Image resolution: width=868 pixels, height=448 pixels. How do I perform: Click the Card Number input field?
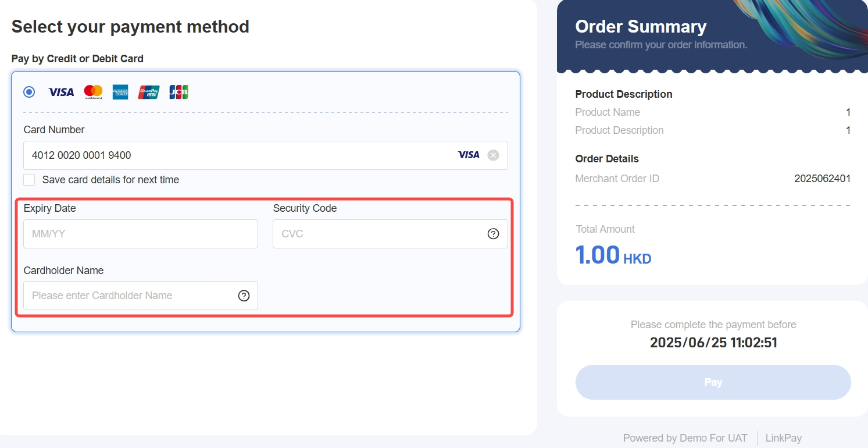(233, 155)
